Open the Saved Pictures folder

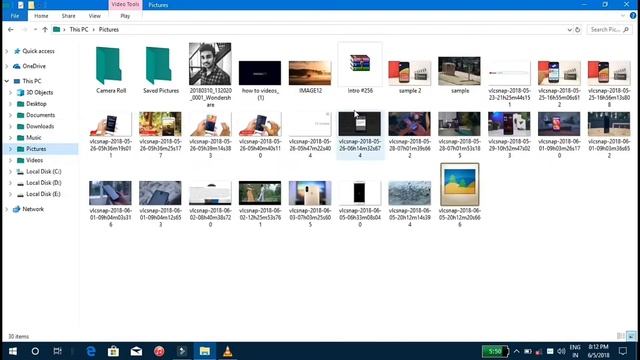click(160, 69)
